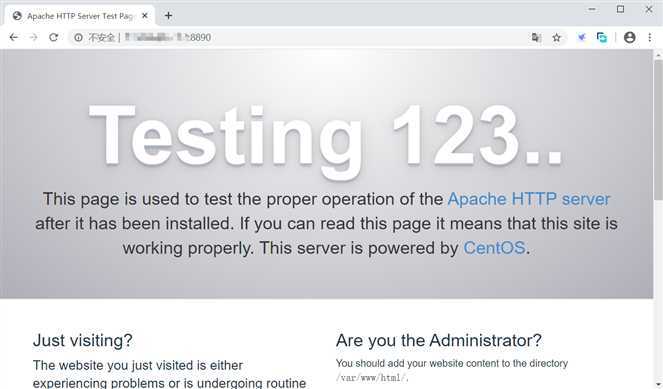Click the forward navigation arrow
The image size is (663, 389).
click(33, 37)
